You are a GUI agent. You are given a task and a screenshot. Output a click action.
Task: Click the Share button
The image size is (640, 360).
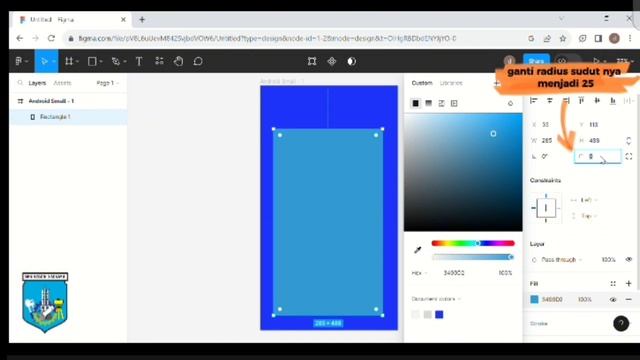click(x=536, y=61)
